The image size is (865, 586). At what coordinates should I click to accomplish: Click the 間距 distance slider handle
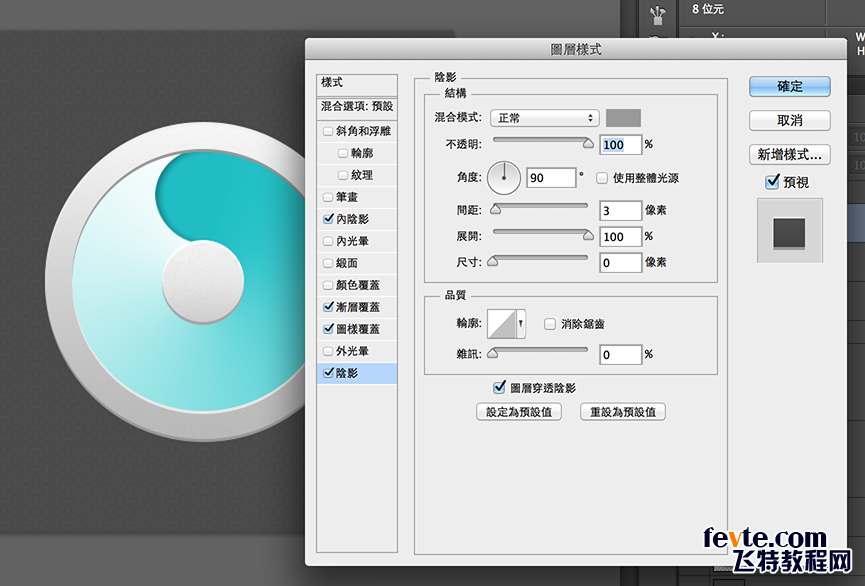point(495,209)
